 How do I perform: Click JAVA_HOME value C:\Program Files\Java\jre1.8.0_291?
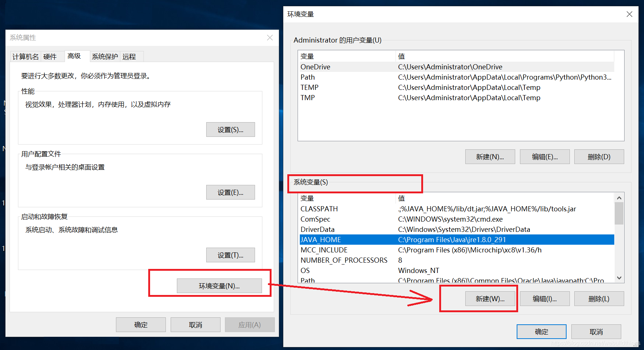tap(452, 240)
